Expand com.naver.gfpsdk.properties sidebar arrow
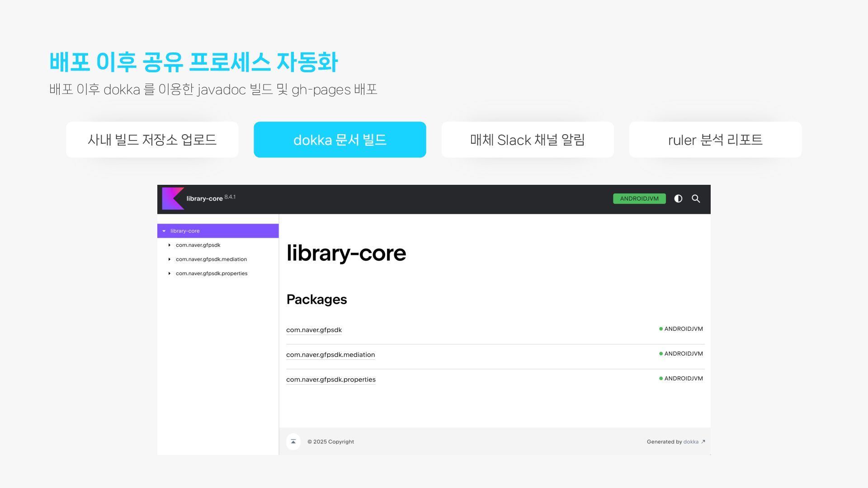The image size is (868, 488). click(x=170, y=273)
